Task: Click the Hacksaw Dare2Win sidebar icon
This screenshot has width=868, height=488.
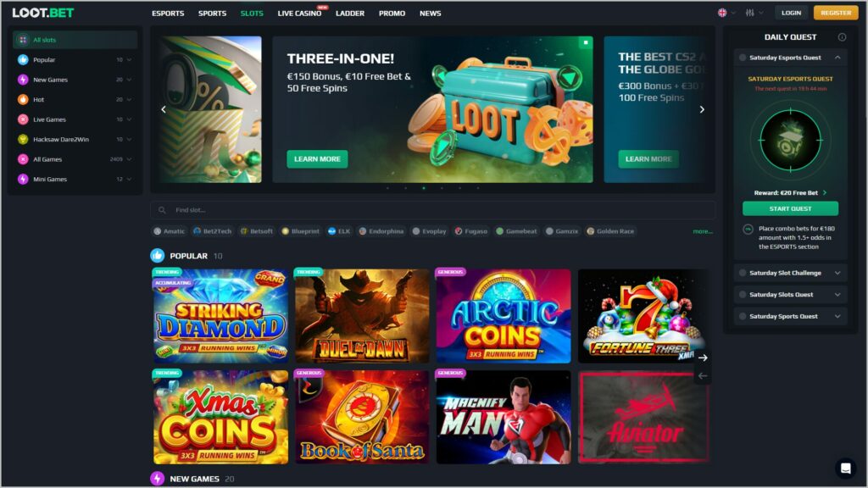Action: tap(23, 140)
